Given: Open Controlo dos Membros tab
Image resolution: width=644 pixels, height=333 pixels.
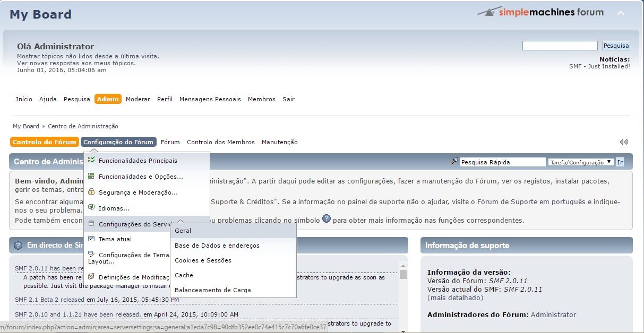Looking at the screenshot, I should coord(221,142).
